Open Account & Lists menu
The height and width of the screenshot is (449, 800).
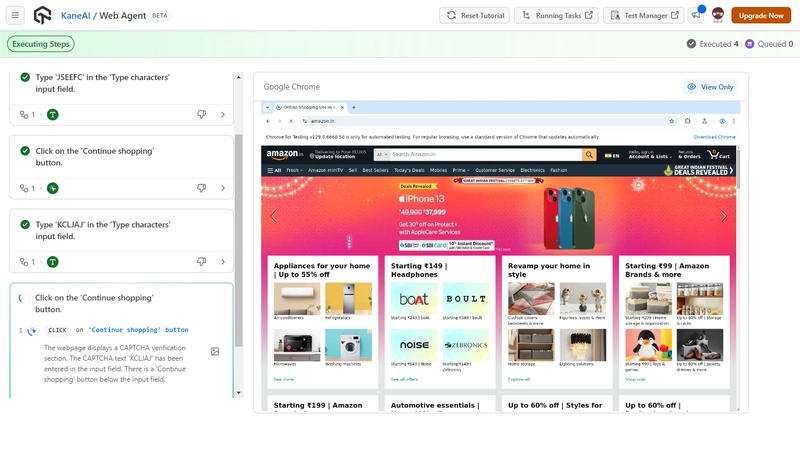(648, 154)
